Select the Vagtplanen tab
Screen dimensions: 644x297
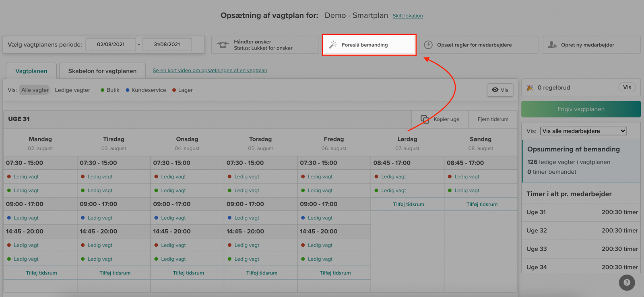point(31,71)
